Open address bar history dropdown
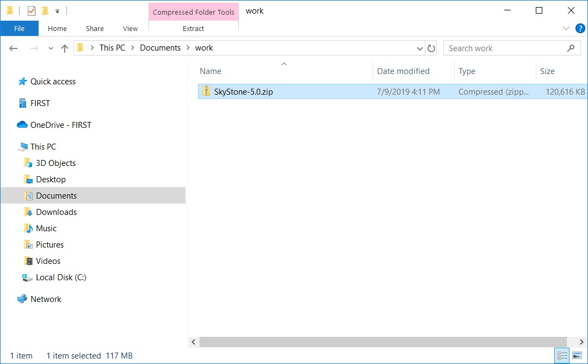 coord(419,48)
